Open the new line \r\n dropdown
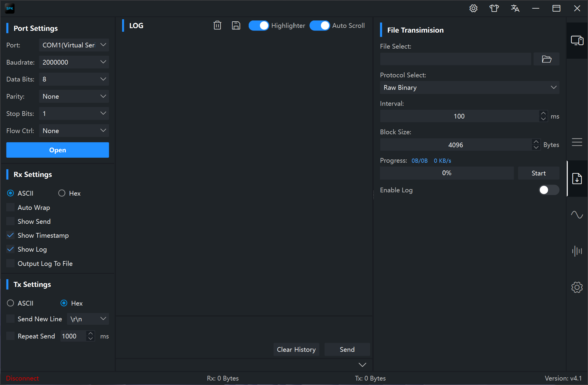588x385 pixels. 88,319
